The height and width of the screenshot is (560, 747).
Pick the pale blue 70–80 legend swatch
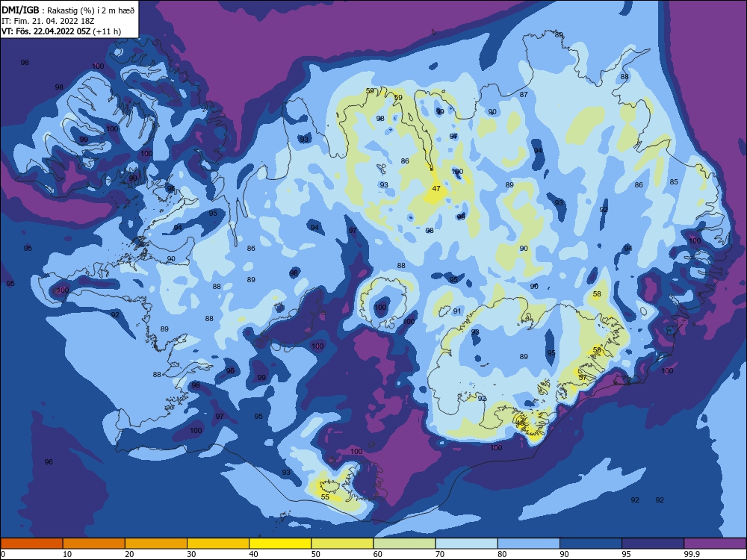tap(466, 544)
